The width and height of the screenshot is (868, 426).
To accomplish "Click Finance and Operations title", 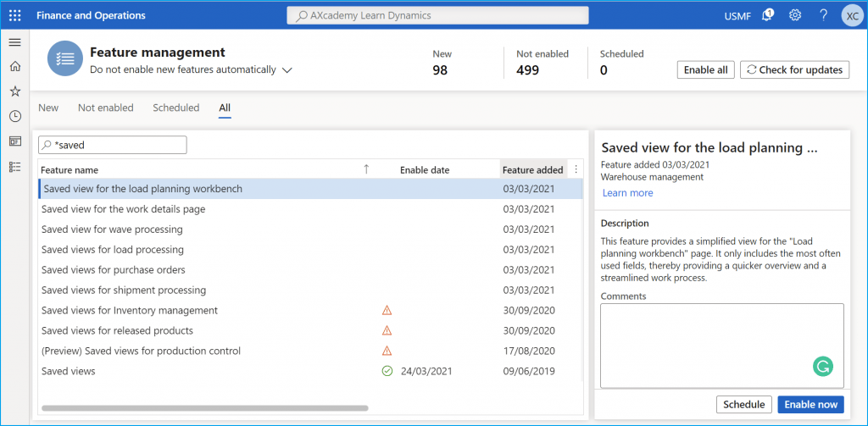I will pyautogui.click(x=91, y=15).
